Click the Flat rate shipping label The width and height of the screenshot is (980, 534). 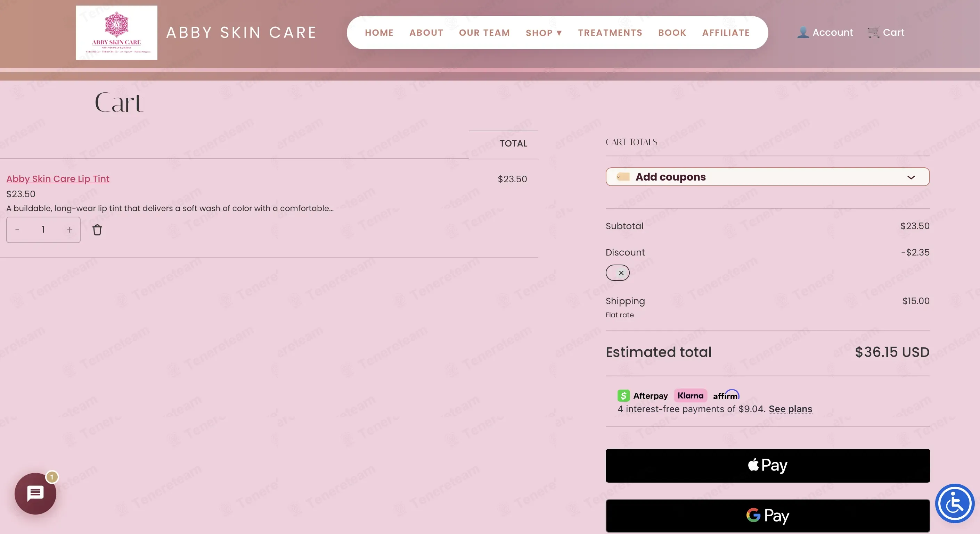[x=619, y=315]
